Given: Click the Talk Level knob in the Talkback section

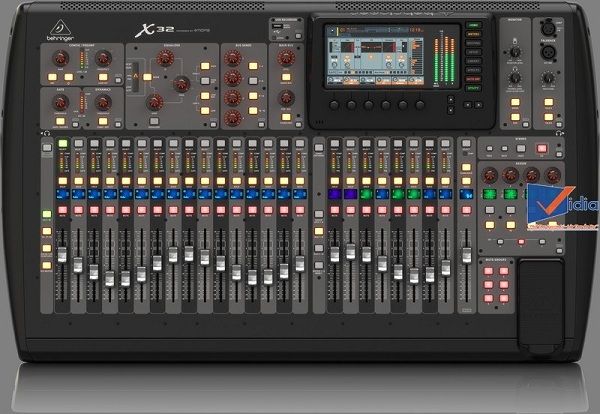Looking at the screenshot, I should (x=548, y=78).
